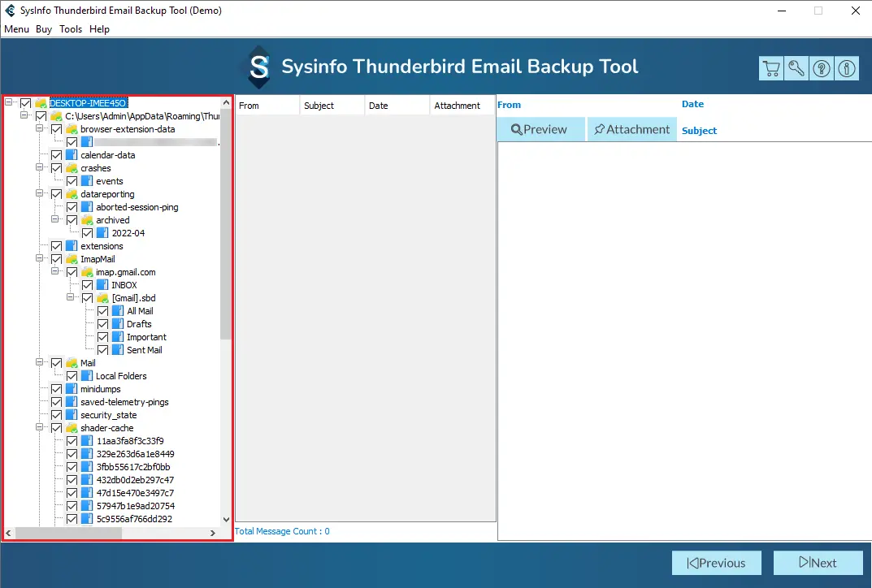Click the Sysinfo logo in header

click(x=259, y=67)
